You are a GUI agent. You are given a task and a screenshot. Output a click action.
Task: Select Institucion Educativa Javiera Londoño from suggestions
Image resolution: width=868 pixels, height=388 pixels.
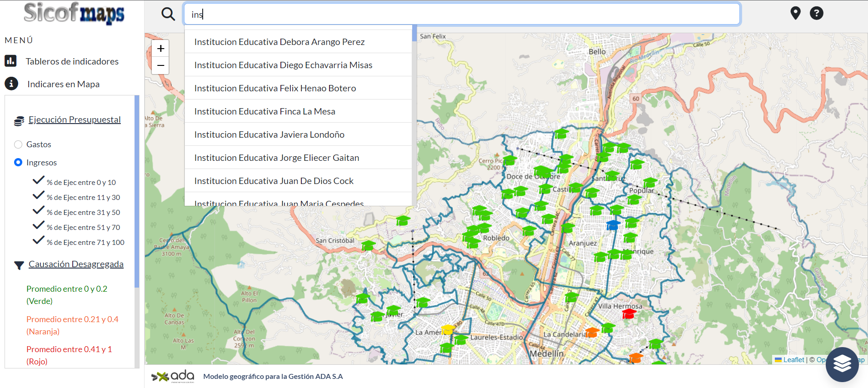[269, 134]
